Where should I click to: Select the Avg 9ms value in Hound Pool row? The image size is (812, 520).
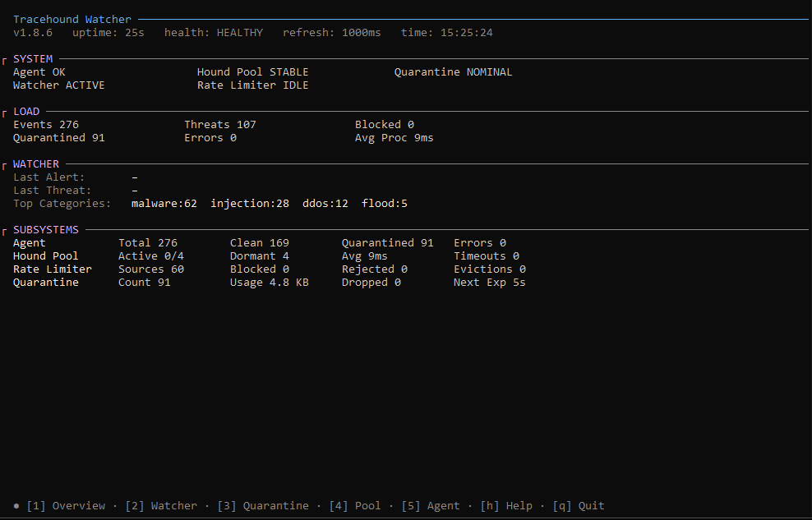point(365,256)
